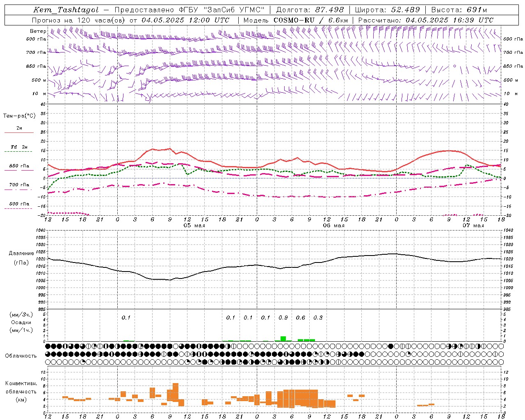Click the "Конвективн." convective cloud label
Viewport: 525px width, 420px height.
[21, 383]
